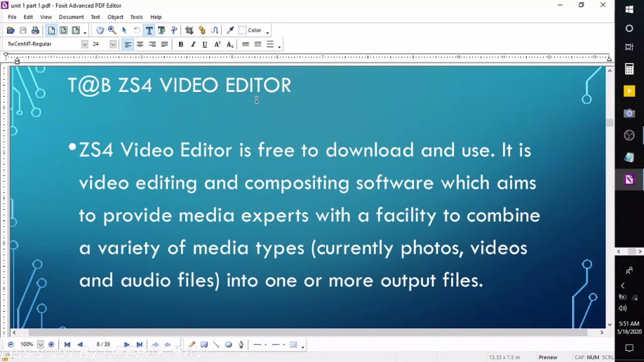Image resolution: width=644 pixels, height=362 pixels.
Task: Set justify paragraph alignment
Action: 164,44
